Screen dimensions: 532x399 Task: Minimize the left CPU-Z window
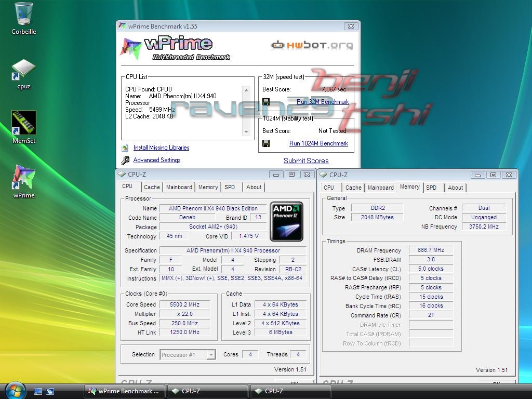(x=276, y=175)
